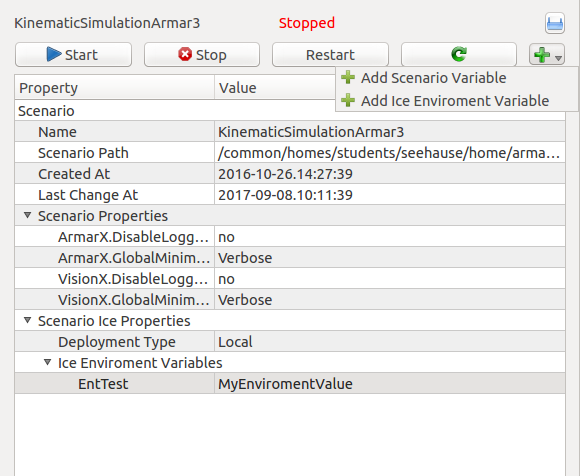Screen dimensions: 580x476
Task: Collapse the Scenario Ice Properties section
Action: click(27, 320)
